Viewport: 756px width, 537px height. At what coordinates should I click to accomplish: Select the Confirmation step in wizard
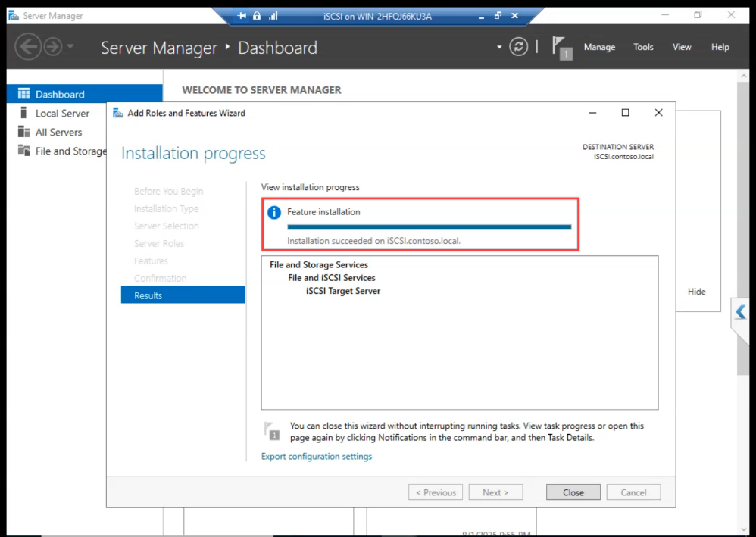160,278
